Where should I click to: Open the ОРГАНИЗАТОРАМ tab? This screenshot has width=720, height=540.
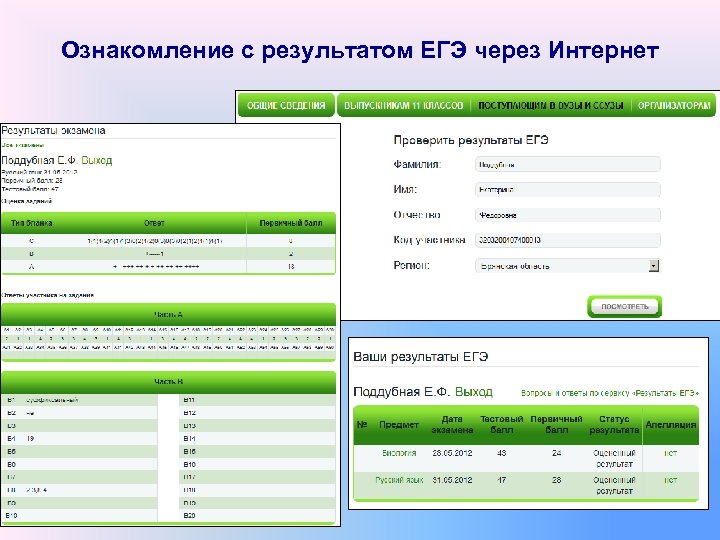(674, 105)
